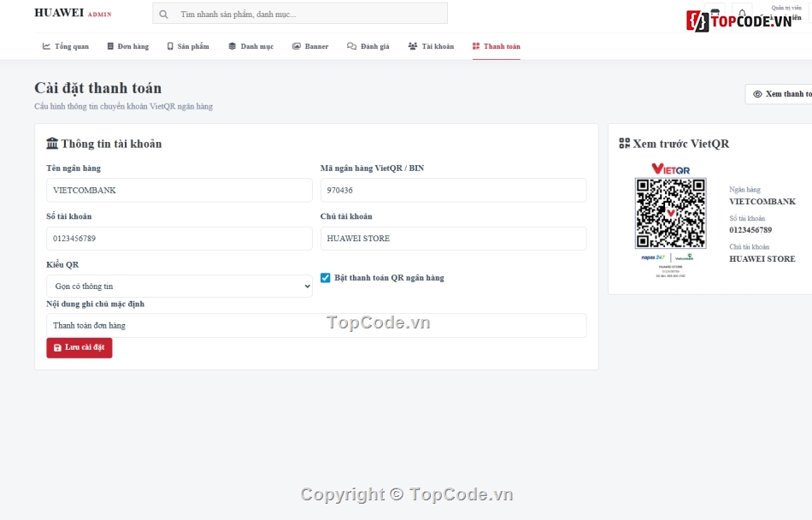Screen dimensions: 812x520
Task: Click the Bật thanh toán QR ngân hàng label
Action: pos(389,278)
